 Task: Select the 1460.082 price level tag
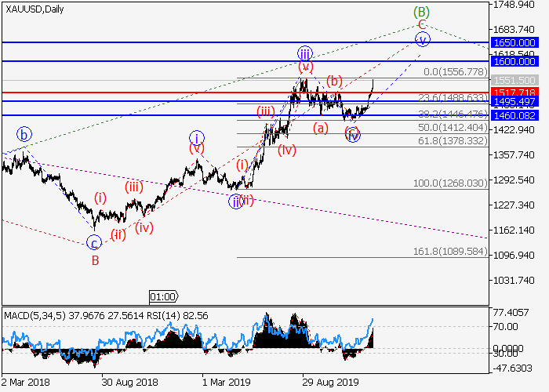tap(514, 115)
